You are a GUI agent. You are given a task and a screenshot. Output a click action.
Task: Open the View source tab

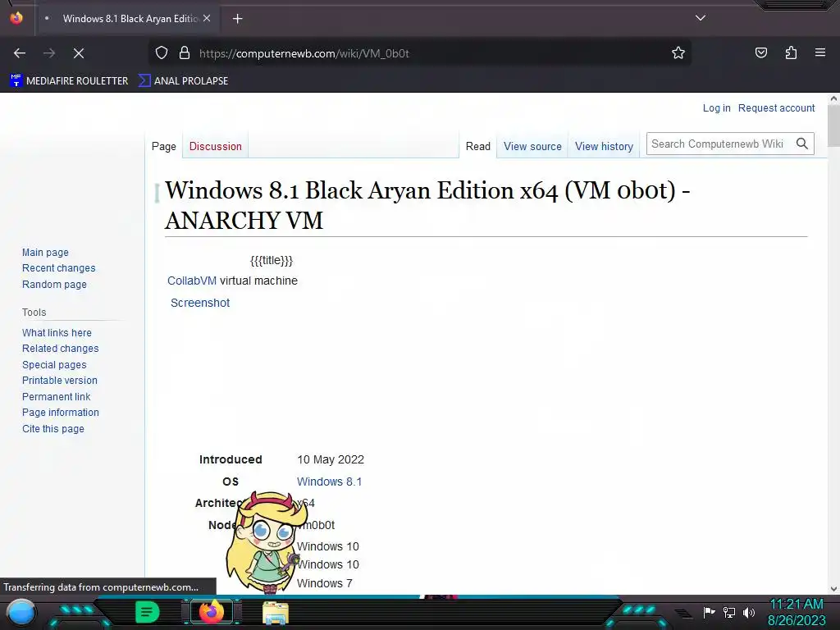(x=532, y=146)
